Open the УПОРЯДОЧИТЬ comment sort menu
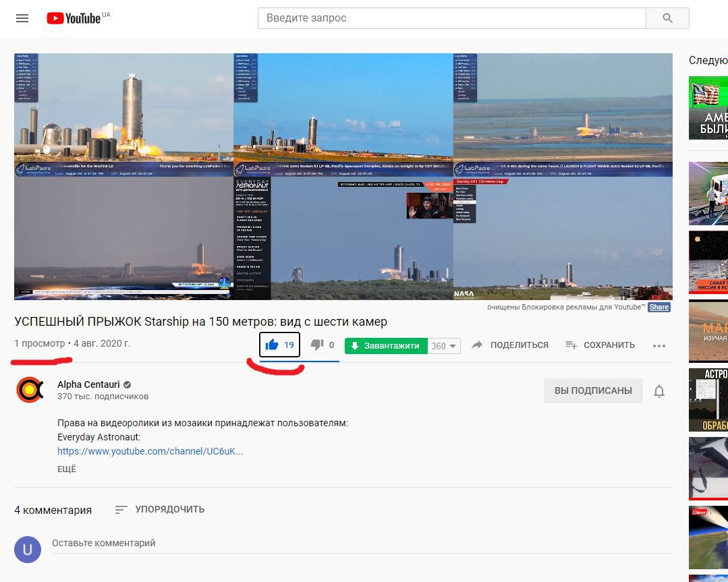 tap(160, 510)
